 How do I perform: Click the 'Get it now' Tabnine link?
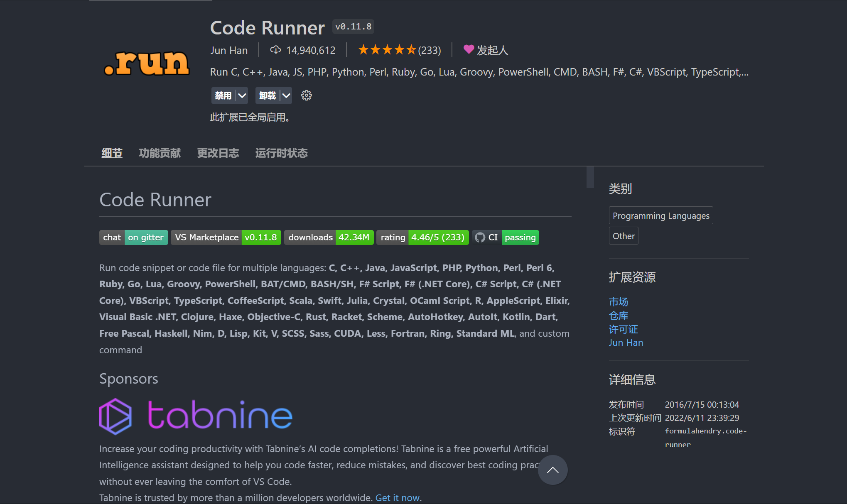coord(398,497)
